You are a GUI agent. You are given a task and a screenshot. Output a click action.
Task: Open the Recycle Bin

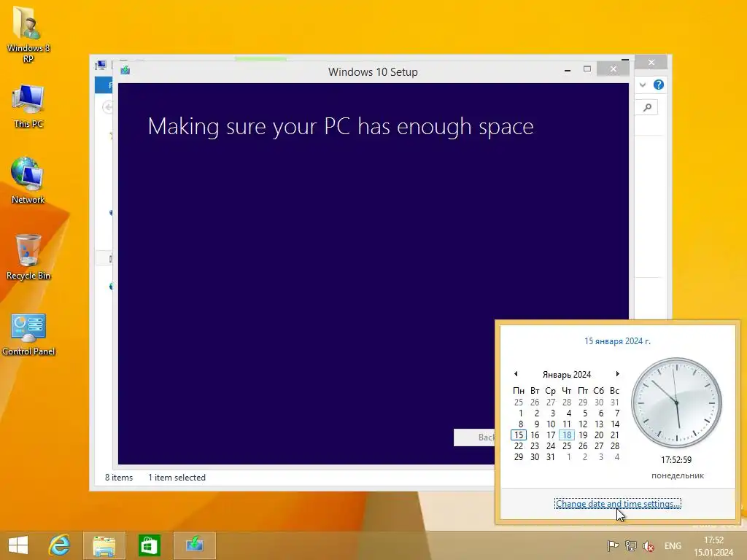click(28, 257)
